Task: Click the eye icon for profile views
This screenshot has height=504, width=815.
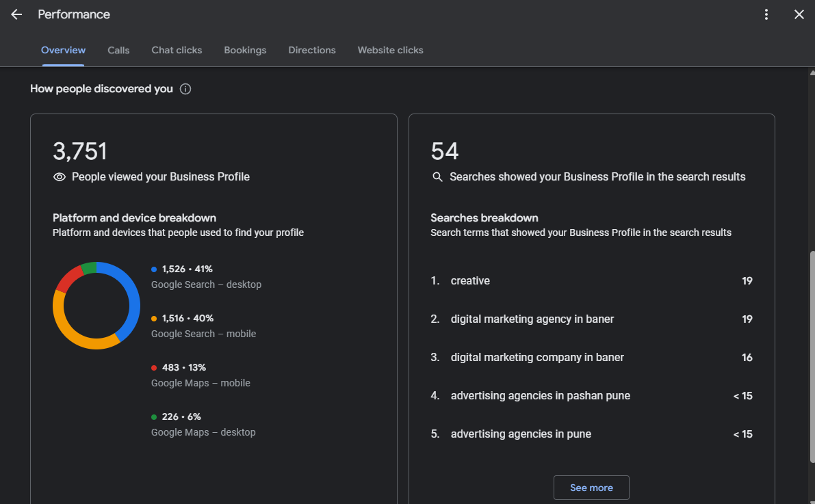Action: coord(60,177)
